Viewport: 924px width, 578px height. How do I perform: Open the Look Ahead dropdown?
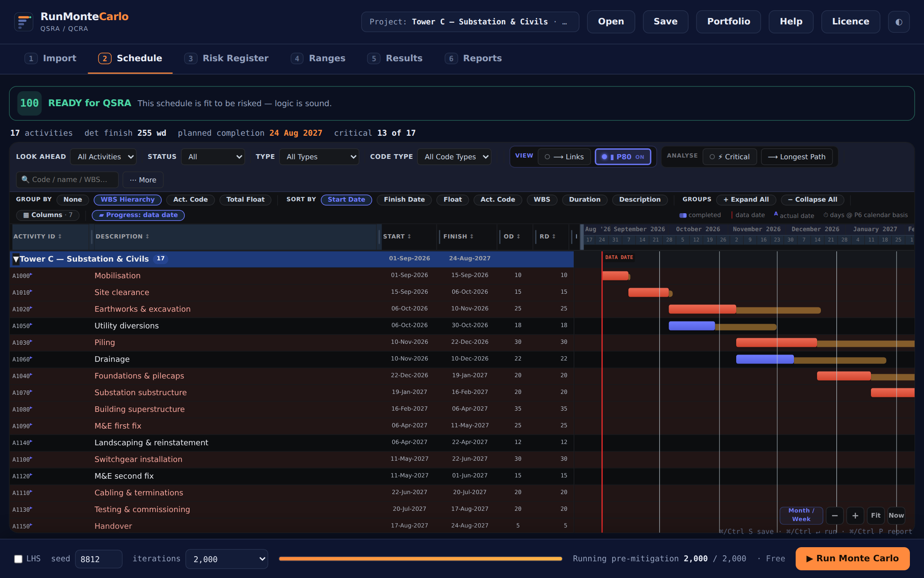coord(103,157)
